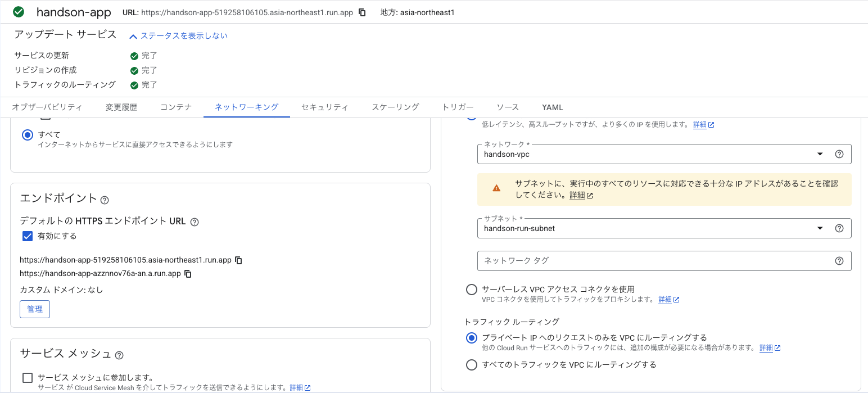
Task: Switch to コンテナ tab
Action: pyautogui.click(x=176, y=107)
